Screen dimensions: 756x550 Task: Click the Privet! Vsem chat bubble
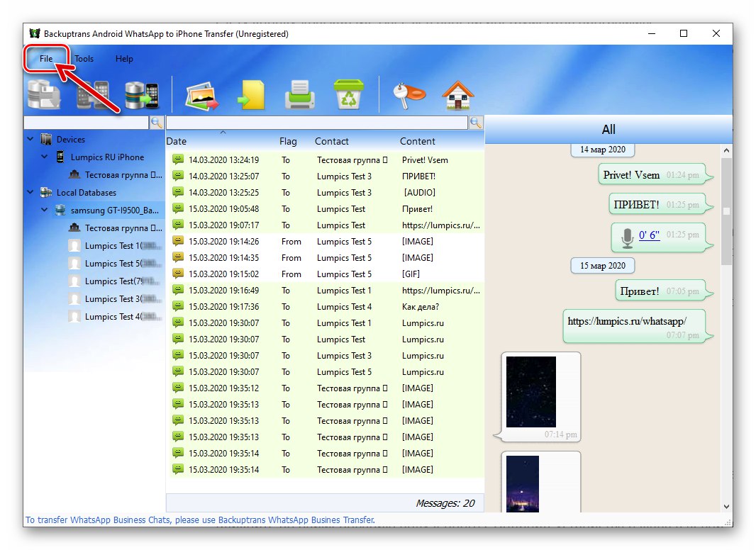click(x=656, y=174)
